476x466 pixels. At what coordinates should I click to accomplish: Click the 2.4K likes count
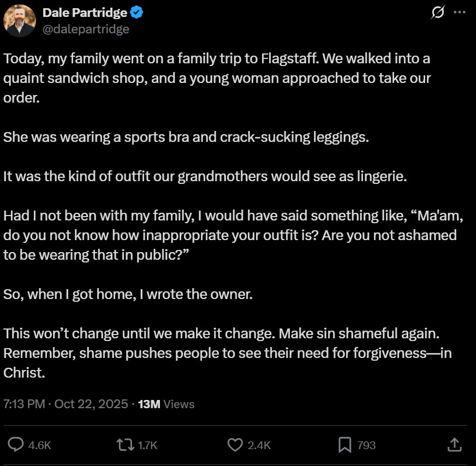pyautogui.click(x=259, y=445)
